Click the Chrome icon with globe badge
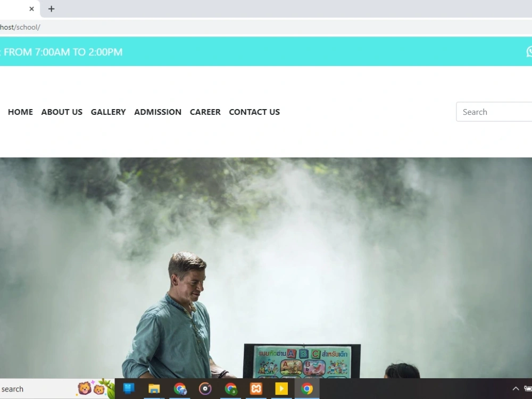Image resolution: width=532 pixels, height=399 pixels. point(180,389)
